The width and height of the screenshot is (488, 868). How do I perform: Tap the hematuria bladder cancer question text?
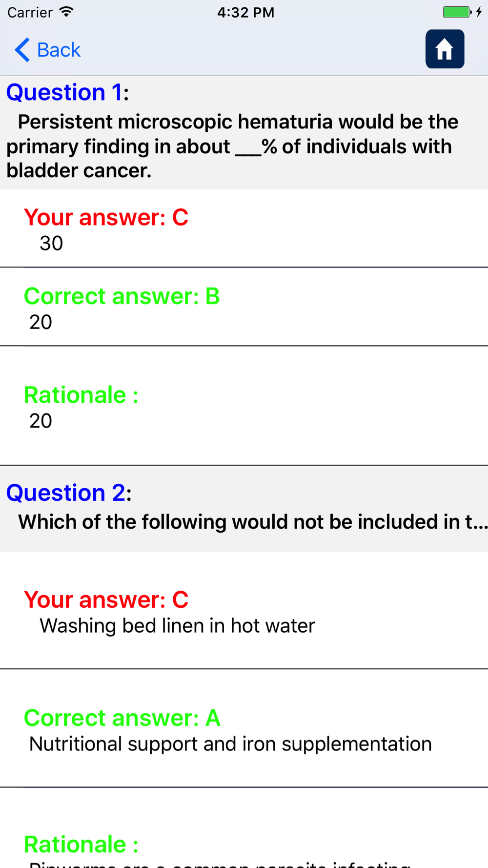click(x=232, y=146)
